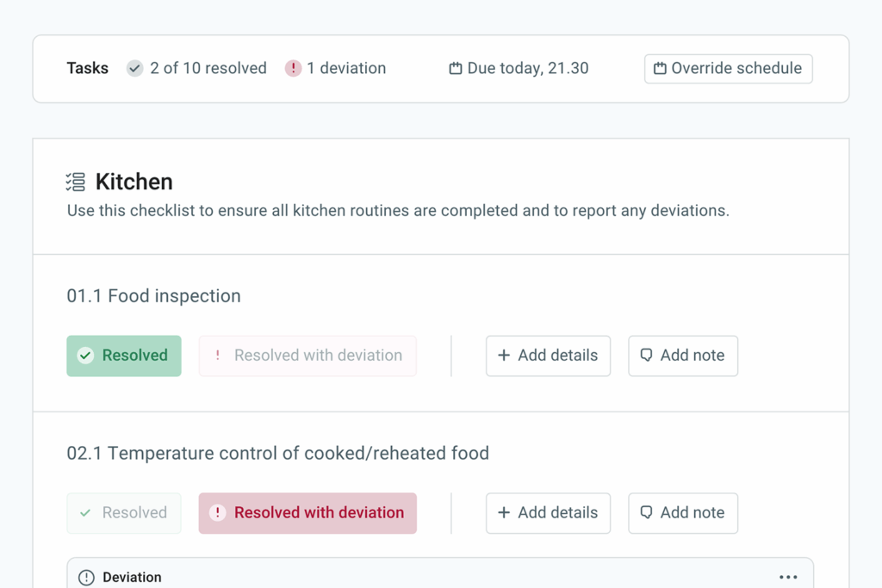Toggle Resolved for Food inspection

pos(124,356)
